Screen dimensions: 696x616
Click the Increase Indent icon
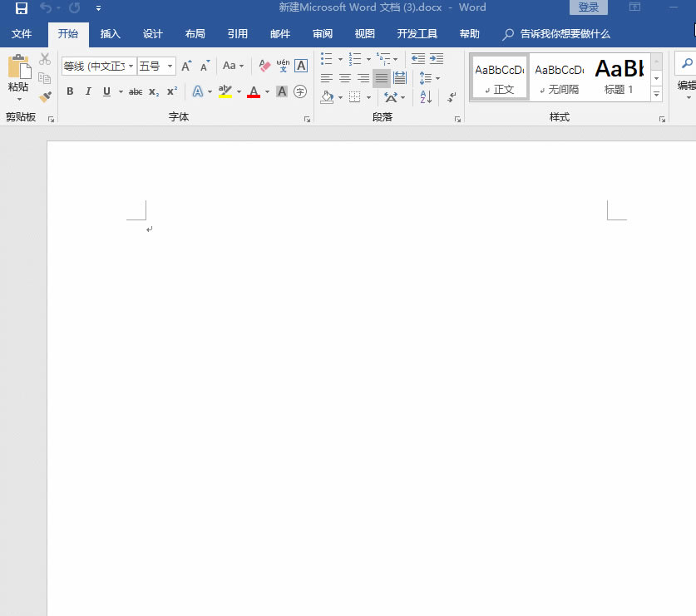tap(436, 60)
